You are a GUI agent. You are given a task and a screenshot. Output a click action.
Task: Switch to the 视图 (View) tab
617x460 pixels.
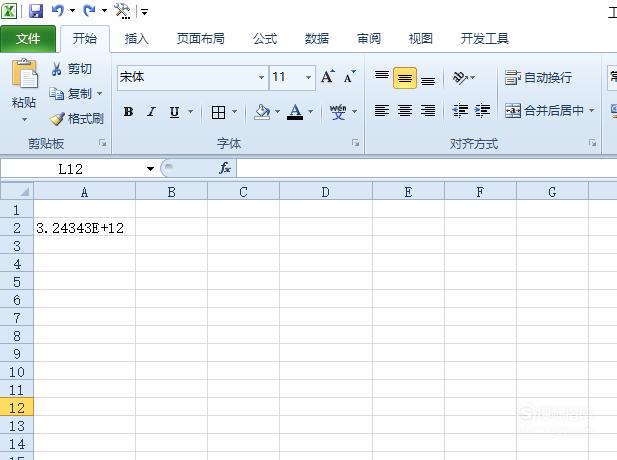click(420, 39)
